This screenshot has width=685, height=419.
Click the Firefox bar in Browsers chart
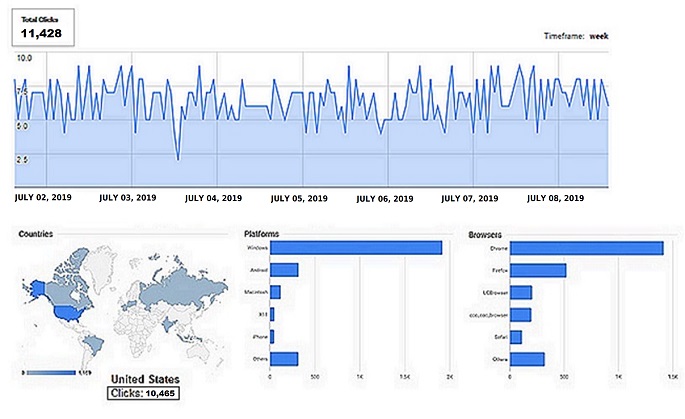(538, 270)
